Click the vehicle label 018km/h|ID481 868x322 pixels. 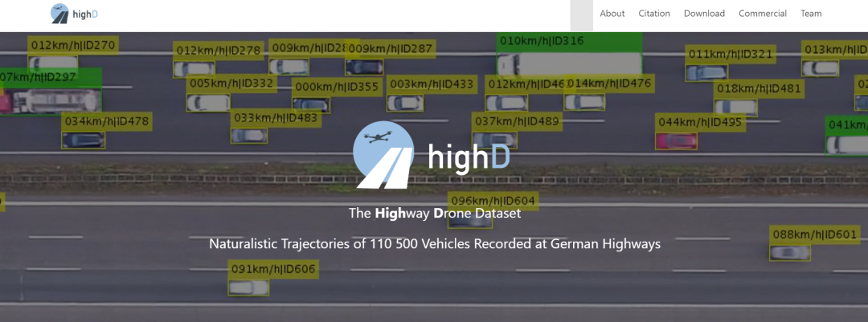[759, 88]
